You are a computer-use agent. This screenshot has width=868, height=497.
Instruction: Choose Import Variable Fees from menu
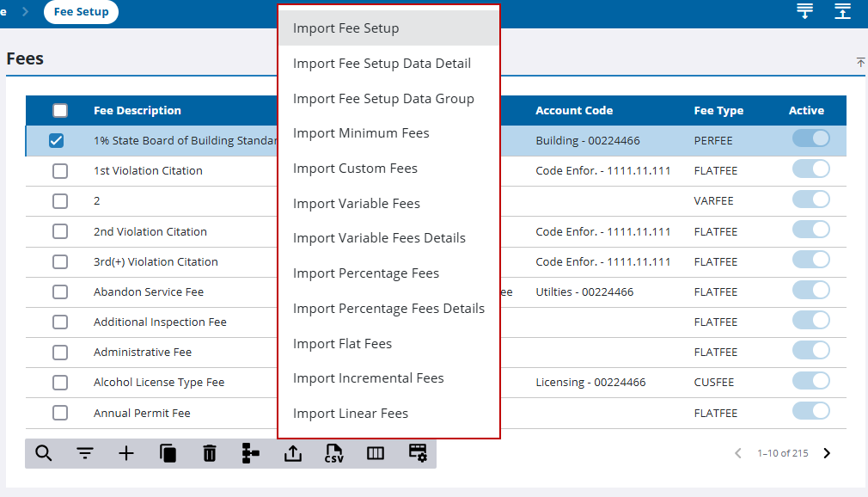pyautogui.click(x=356, y=204)
